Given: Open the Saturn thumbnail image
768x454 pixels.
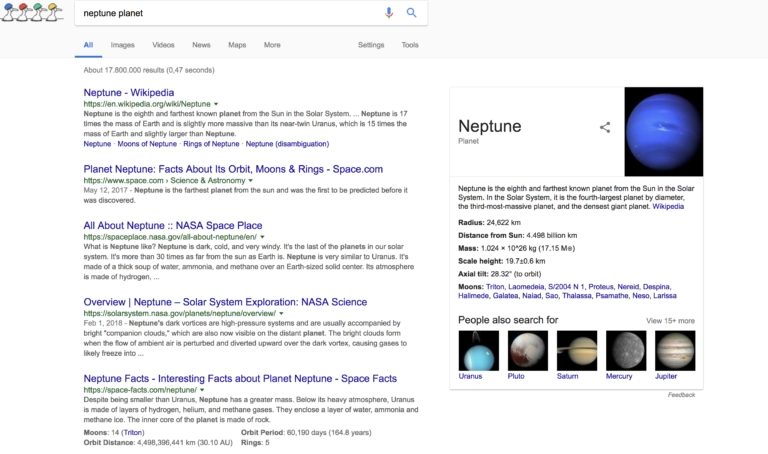Looking at the screenshot, I should (x=577, y=350).
